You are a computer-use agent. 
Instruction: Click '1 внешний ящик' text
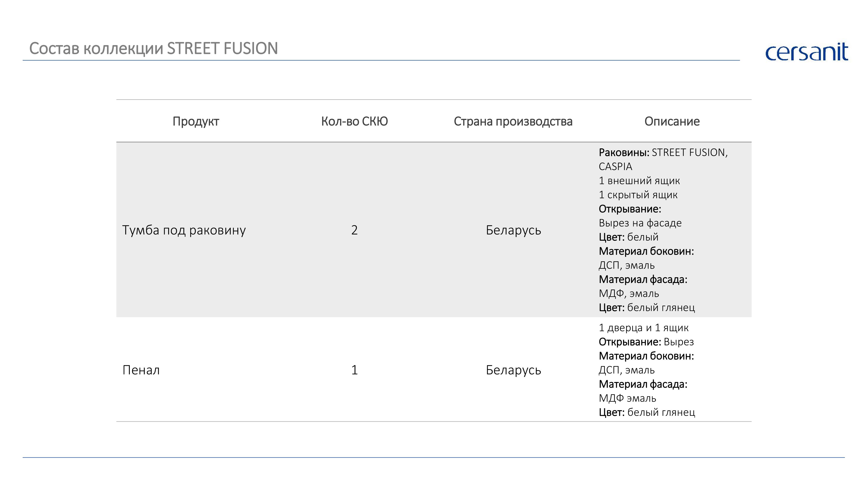point(639,181)
